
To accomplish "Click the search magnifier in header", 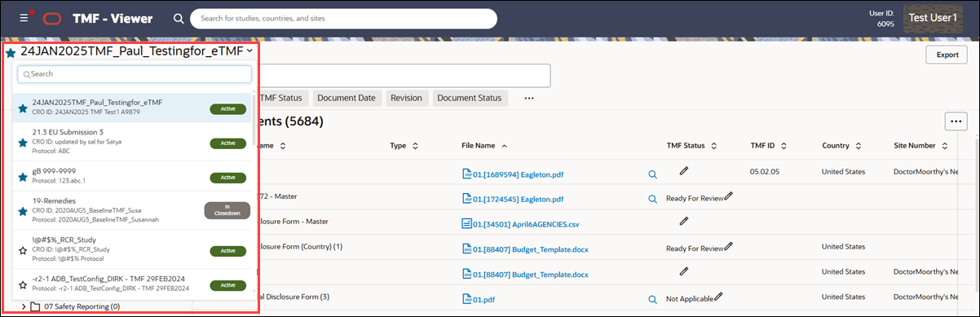I will click(x=179, y=18).
